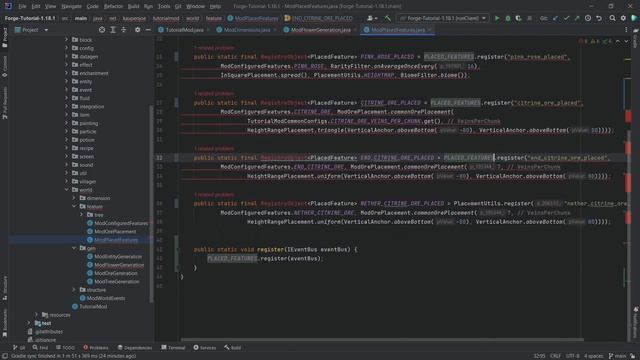Open the Tools menu

(x=164, y=6)
